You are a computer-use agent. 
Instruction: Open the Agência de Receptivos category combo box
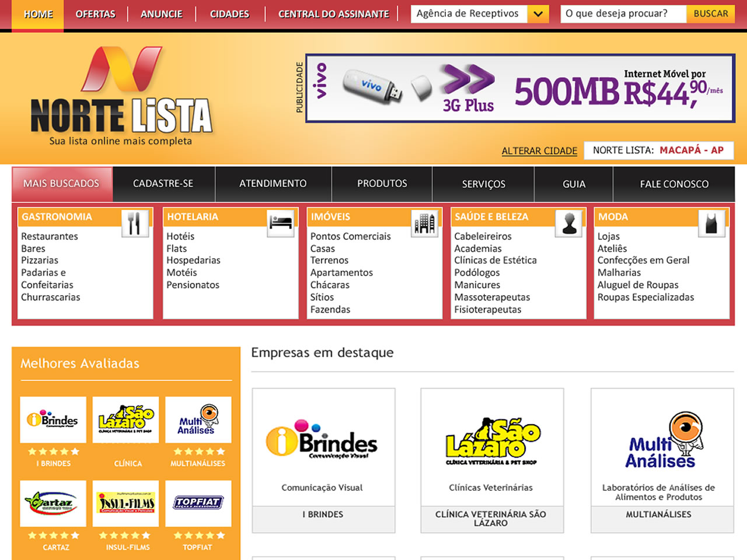[x=480, y=13]
